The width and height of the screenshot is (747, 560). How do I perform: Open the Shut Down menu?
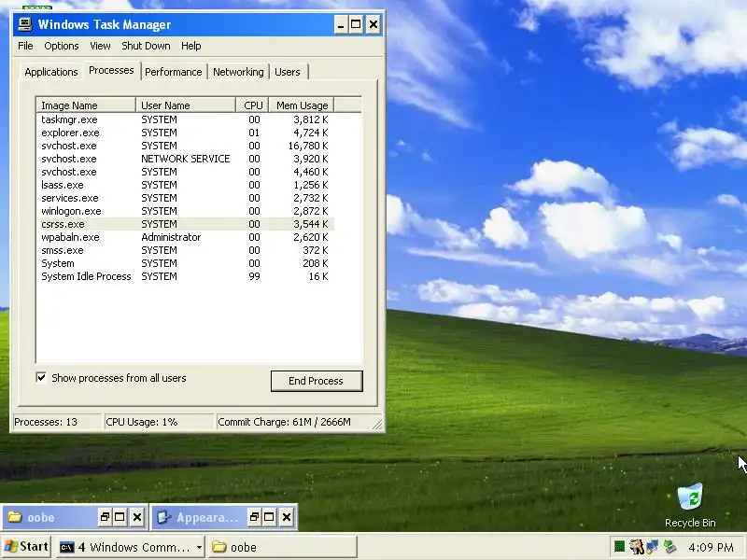[146, 46]
